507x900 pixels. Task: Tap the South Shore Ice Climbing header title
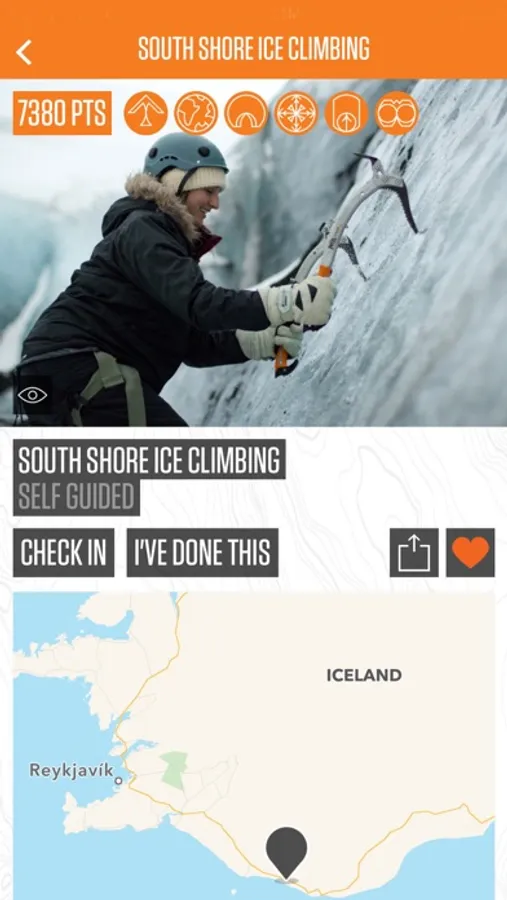click(x=254, y=49)
